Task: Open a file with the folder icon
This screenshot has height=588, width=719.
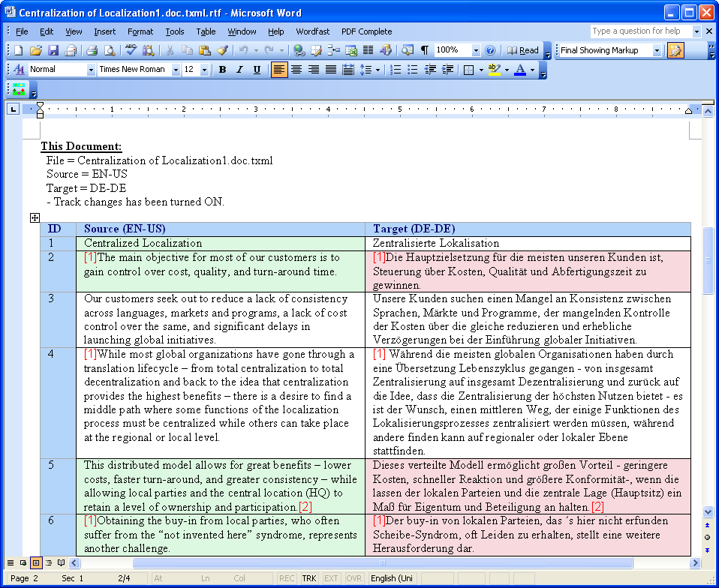Action: [36, 50]
